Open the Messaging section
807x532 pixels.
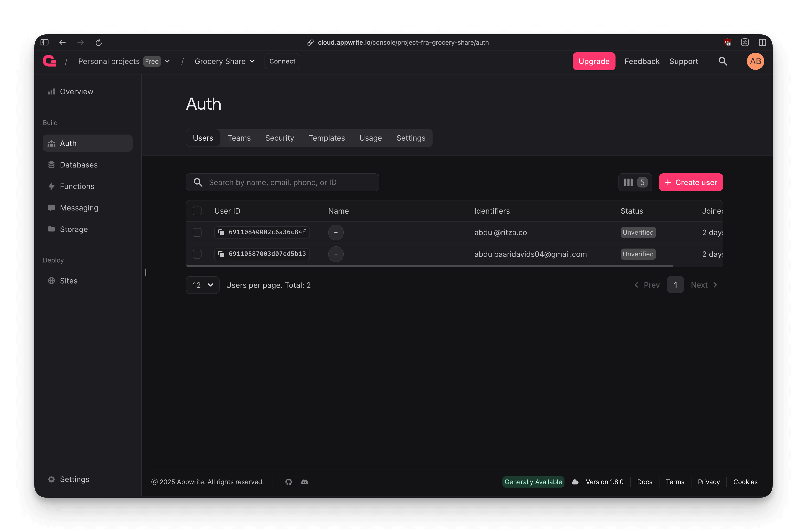79,208
